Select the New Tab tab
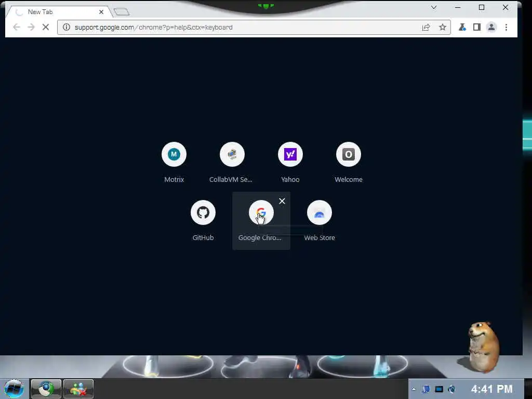The image size is (532, 399). (x=58, y=12)
